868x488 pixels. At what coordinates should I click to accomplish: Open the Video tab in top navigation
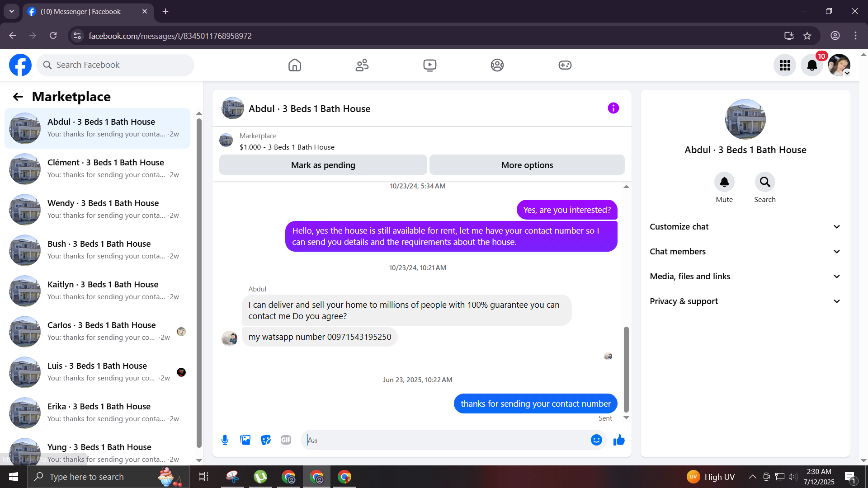[429, 65]
